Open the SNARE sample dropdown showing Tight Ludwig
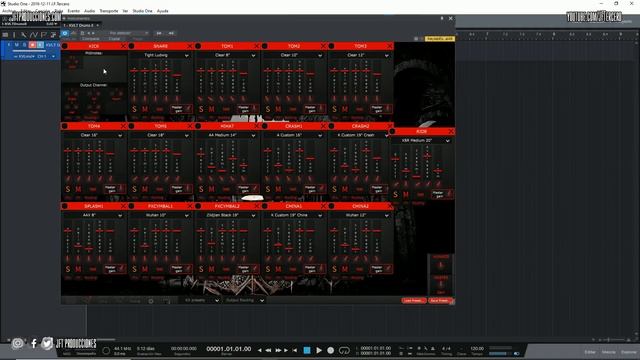The width and height of the screenshot is (640, 360). point(161,55)
